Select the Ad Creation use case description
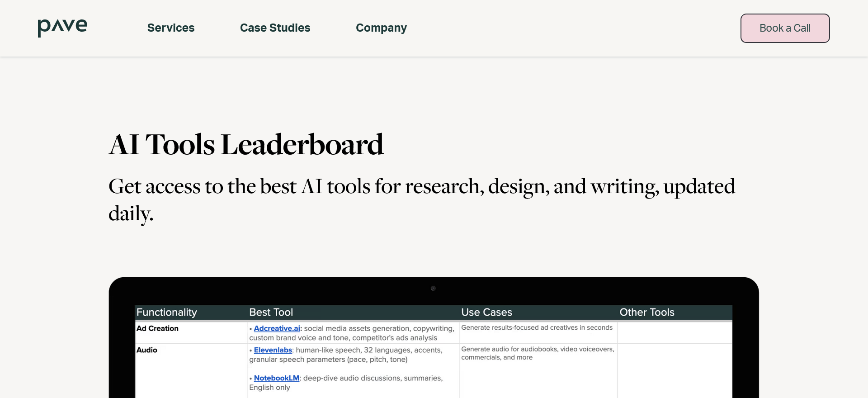868x398 pixels. (537, 327)
